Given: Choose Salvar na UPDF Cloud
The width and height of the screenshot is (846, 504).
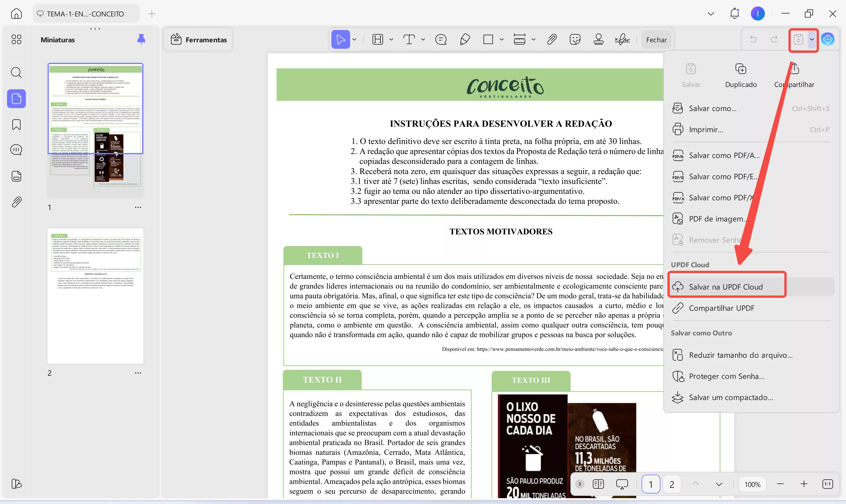Looking at the screenshot, I should (x=726, y=287).
